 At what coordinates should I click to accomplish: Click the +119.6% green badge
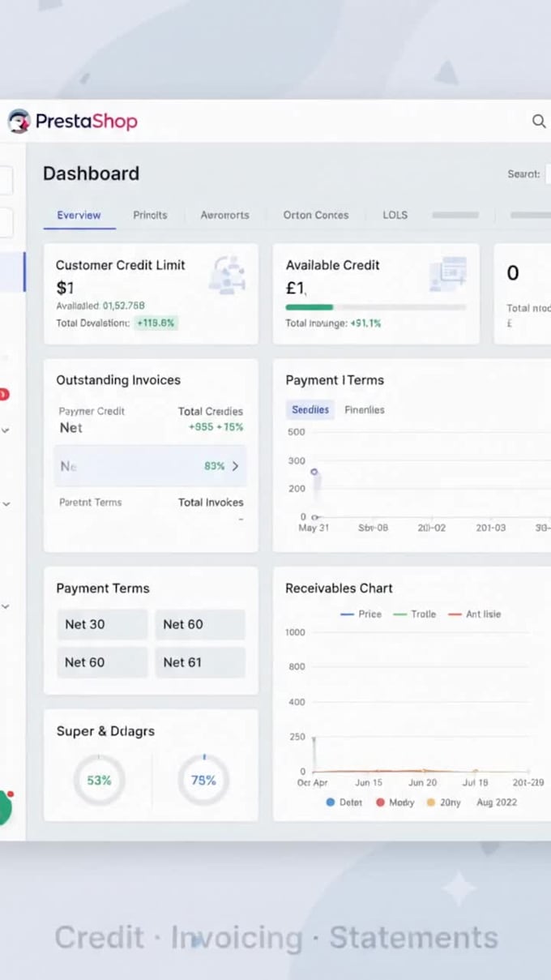tap(156, 323)
